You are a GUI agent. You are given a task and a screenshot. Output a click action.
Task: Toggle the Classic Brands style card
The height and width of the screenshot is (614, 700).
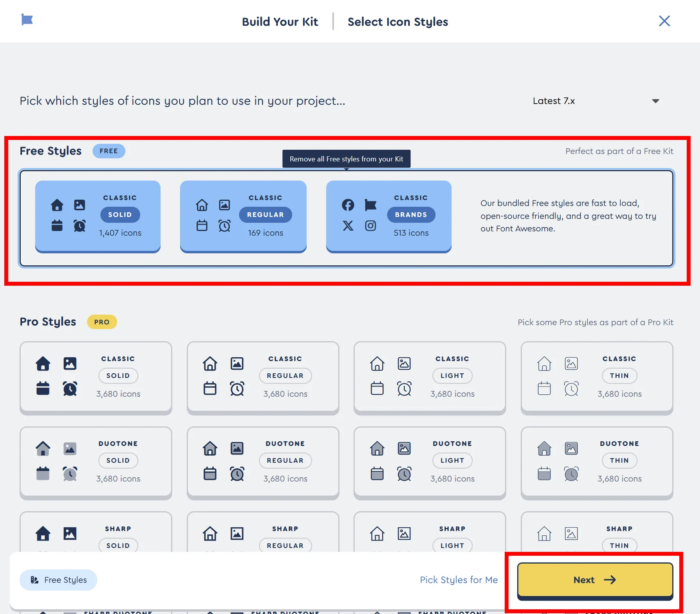point(388,216)
